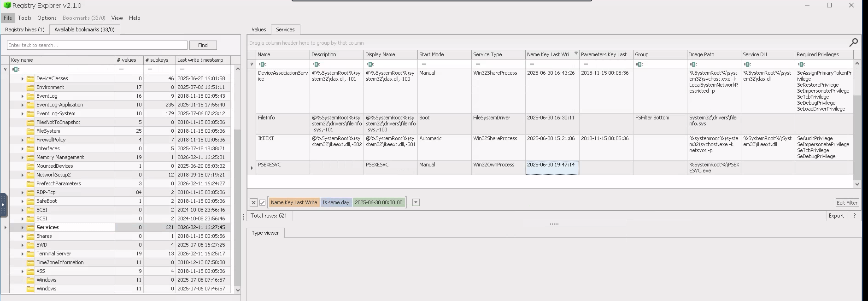
Task: Click the filter funnel icon in key tree filter row
Action: pyautogui.click(x=5, y=69)
